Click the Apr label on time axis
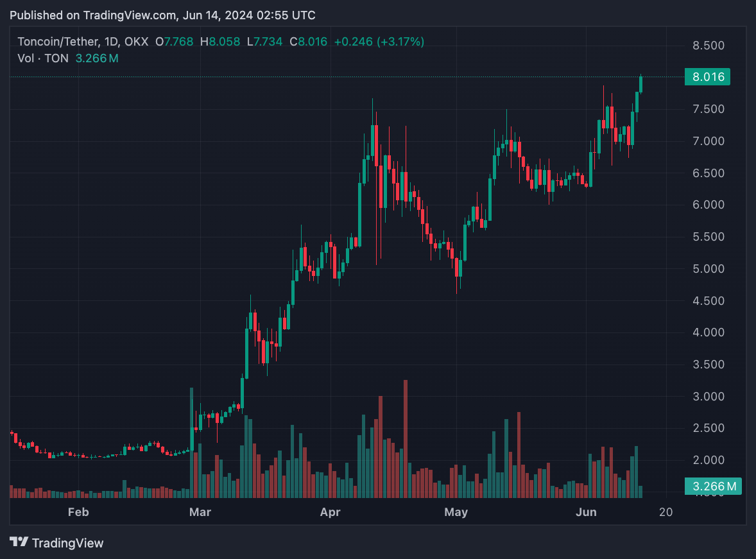756x559 pixels. coord(331,512)
